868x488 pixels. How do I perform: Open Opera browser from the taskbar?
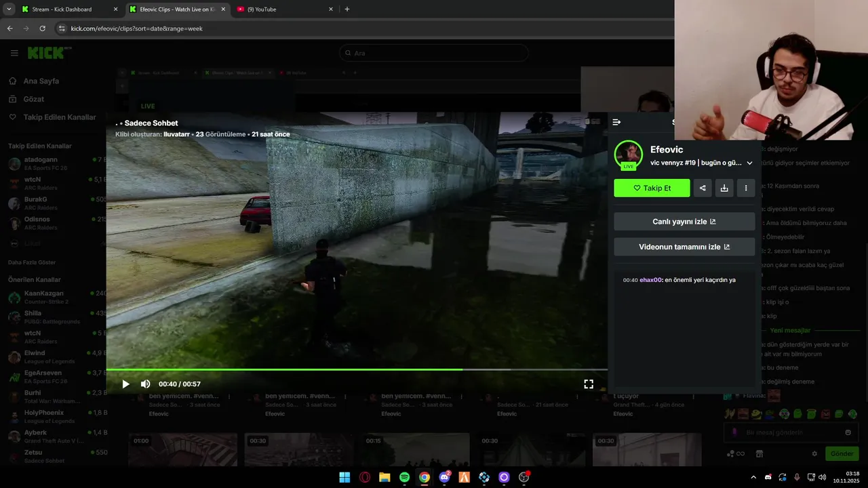click(365, 477)
